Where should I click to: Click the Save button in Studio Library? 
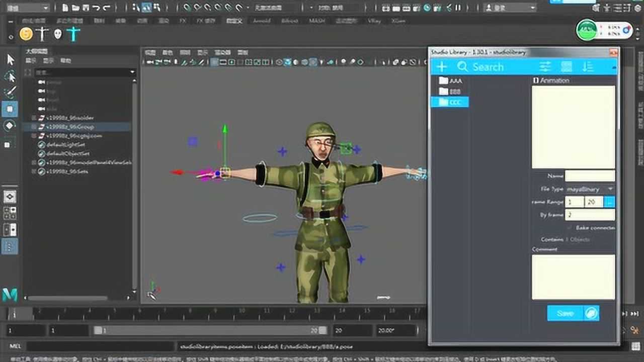point(565,313)
